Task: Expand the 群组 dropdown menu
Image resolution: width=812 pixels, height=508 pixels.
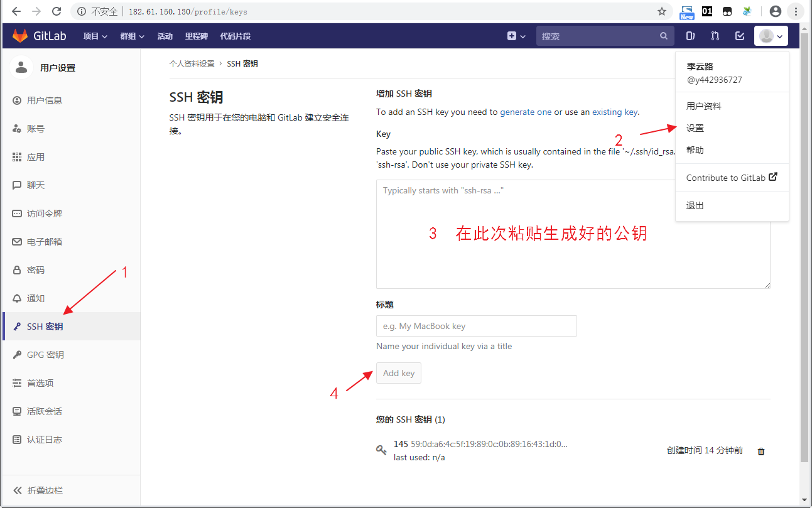Action: tap(132, 36)
